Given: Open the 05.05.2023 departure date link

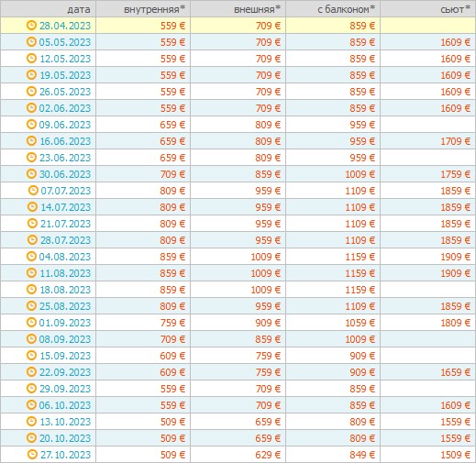Looking at the screenshot, I should [x=65, y=42].
